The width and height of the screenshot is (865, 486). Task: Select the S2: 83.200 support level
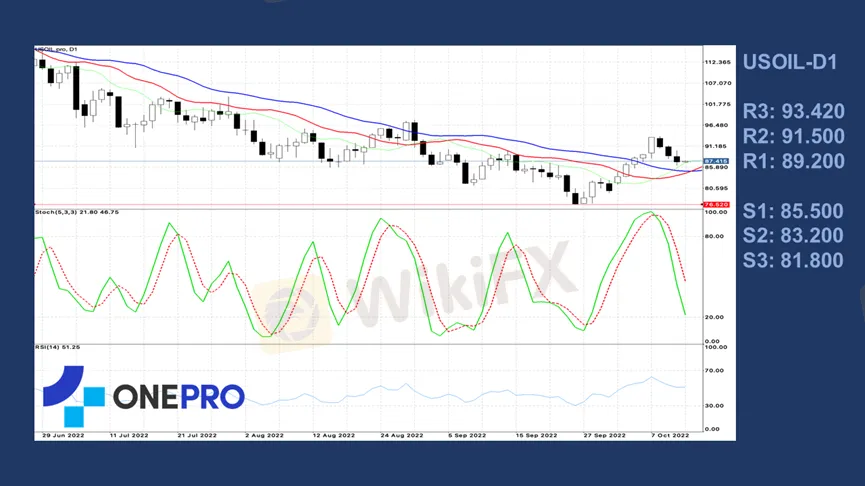[x=793, y=236]
